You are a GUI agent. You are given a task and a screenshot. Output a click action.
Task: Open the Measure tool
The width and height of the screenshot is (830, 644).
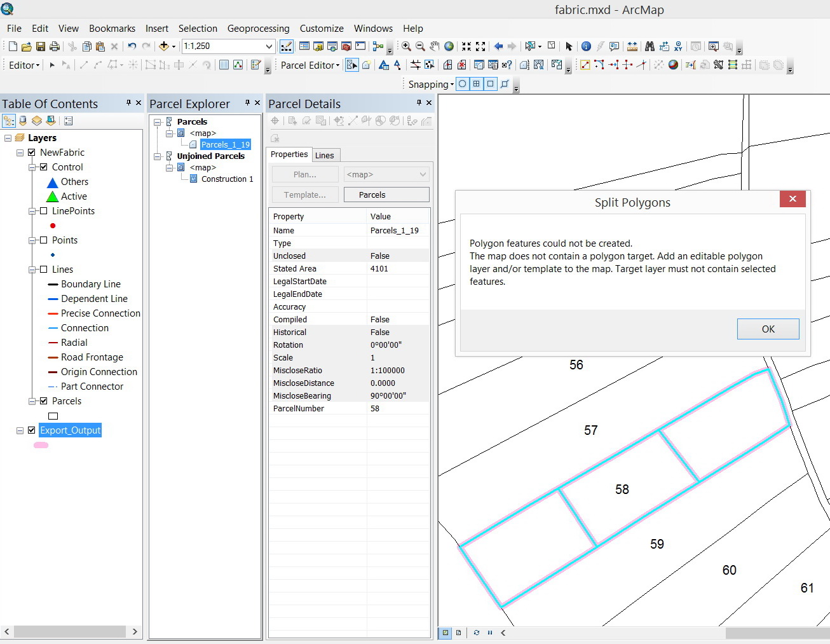[x=632, y=46]
